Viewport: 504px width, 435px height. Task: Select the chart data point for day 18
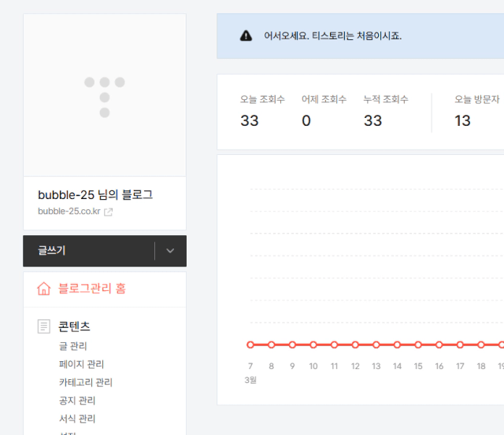[481, 345]
